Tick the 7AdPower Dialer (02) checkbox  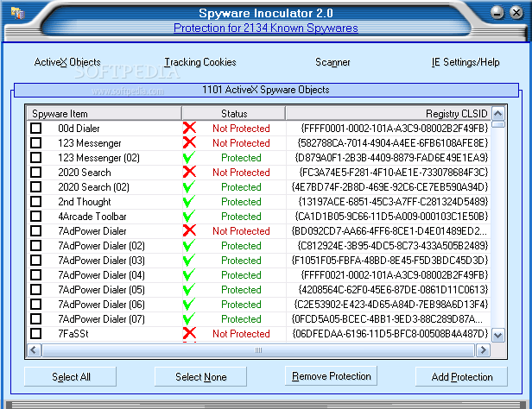[x=36, y=245]
